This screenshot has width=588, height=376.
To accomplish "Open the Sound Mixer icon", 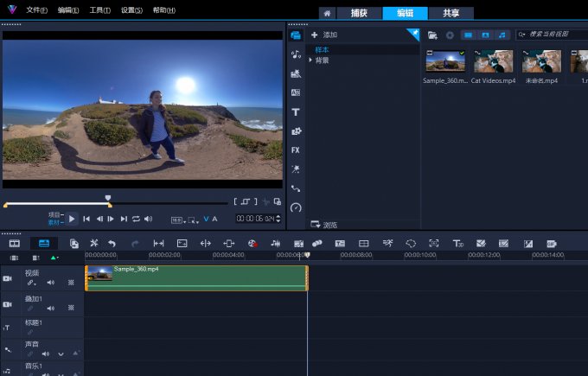I will [275, 244].
